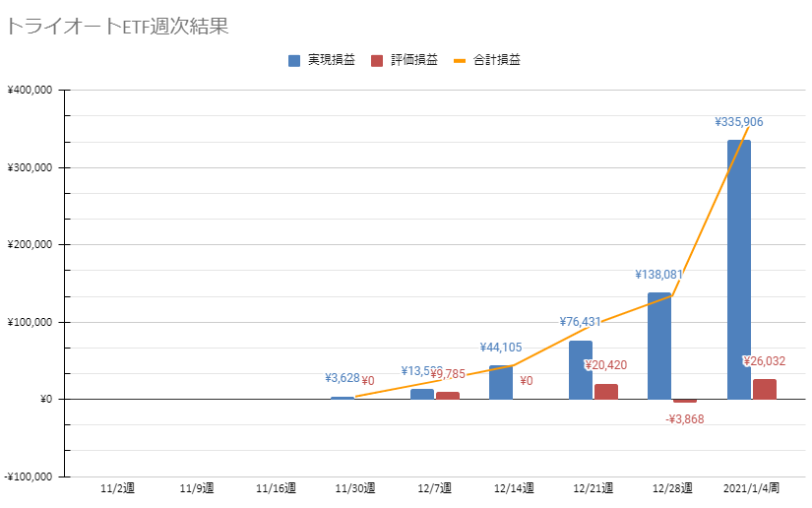Click the blue 実現損益 legend swatch
812x508 pixels.
[294, 61]
